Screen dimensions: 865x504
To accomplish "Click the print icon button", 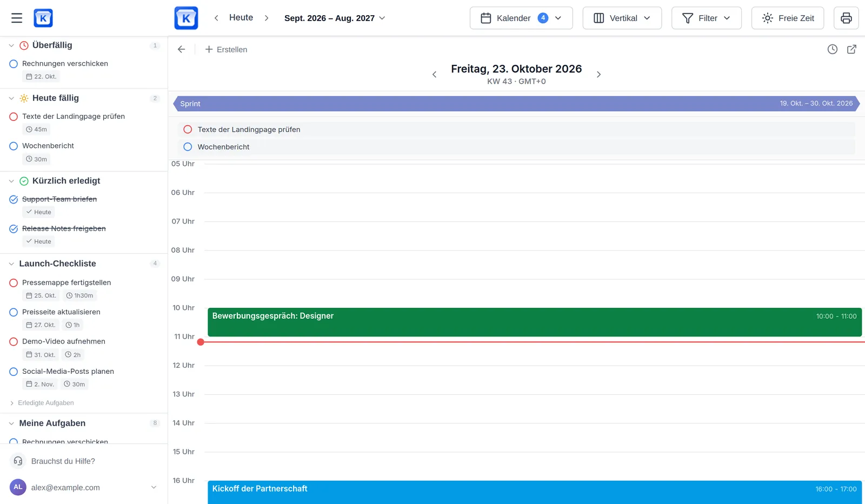I will coord(846,18).
